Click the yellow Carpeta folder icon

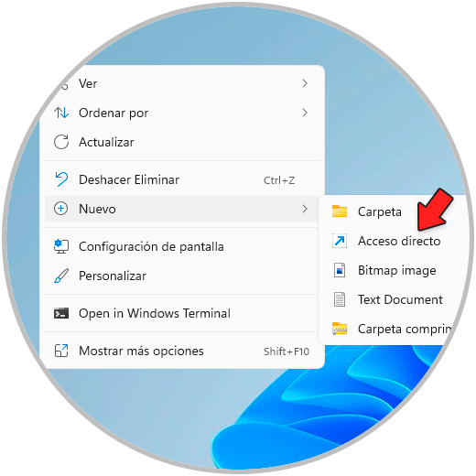[340, 211]
